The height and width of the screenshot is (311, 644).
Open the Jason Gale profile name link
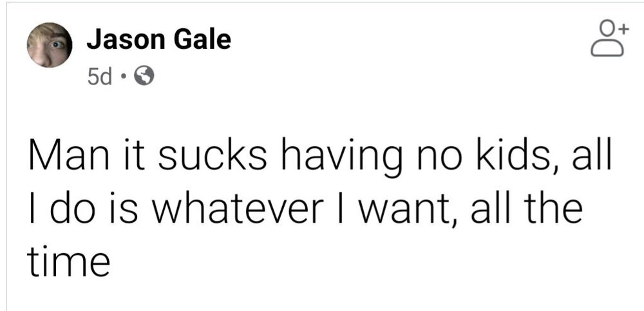[158, 40]
